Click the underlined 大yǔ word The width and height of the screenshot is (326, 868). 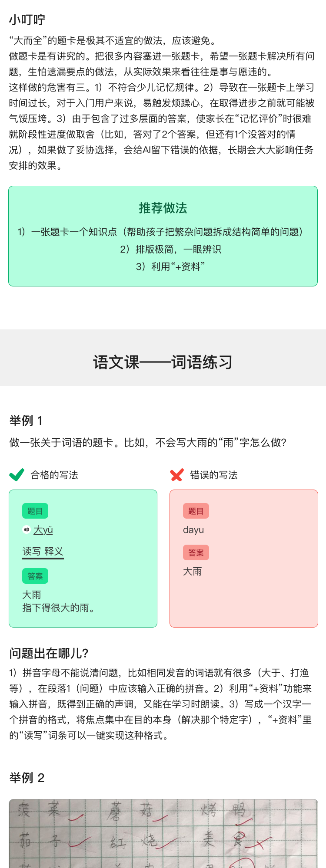(x=43, y=530)
